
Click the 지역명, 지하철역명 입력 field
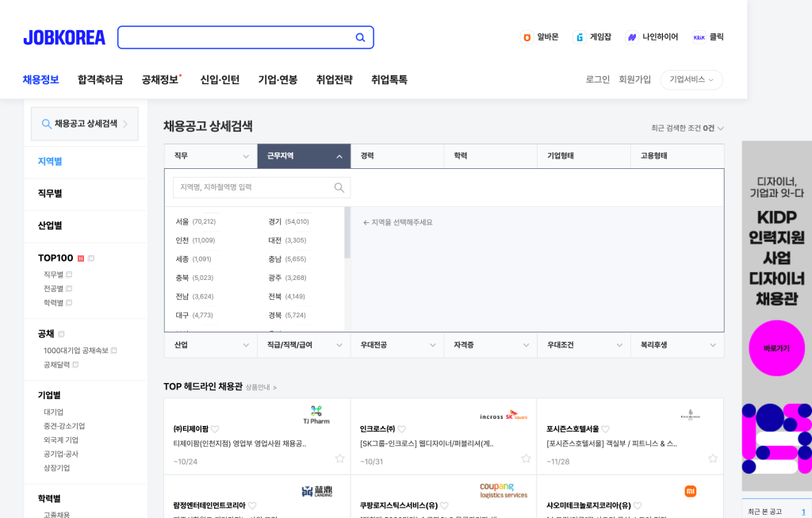coord(252,188)
